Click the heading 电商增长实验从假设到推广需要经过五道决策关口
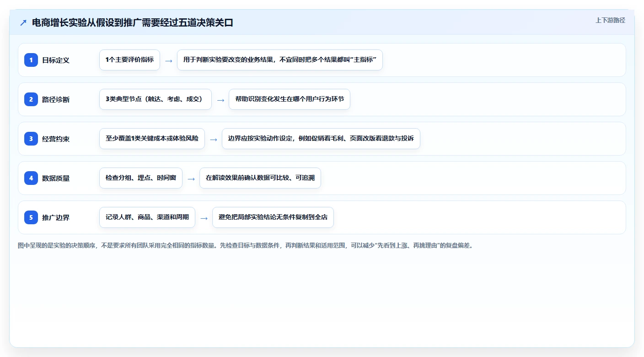 133,23
